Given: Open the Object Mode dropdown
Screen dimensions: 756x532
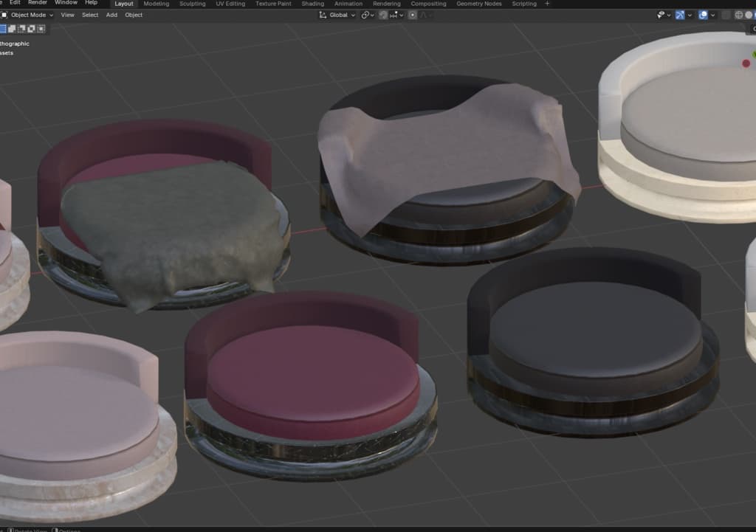Looking at the screenshot, I should click(x=28, y=15).
